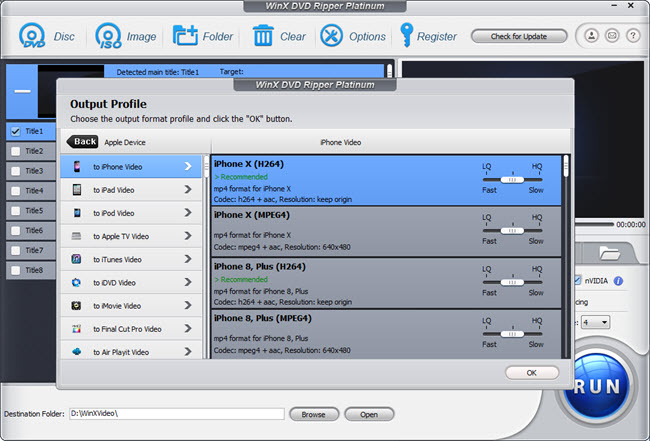This screenshot has height=441, width=650.
Task: Collapse title list with minus button
Action: (x=22, y=92)
